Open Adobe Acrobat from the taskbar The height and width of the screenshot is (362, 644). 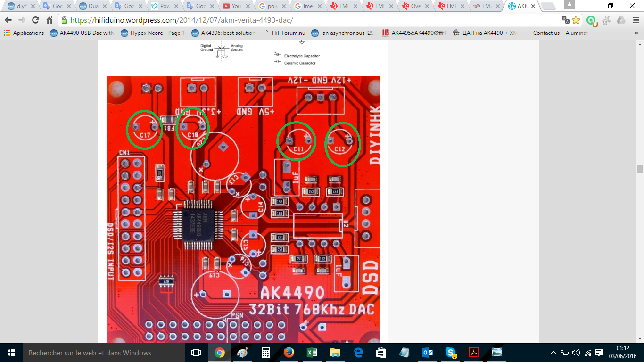473,353
